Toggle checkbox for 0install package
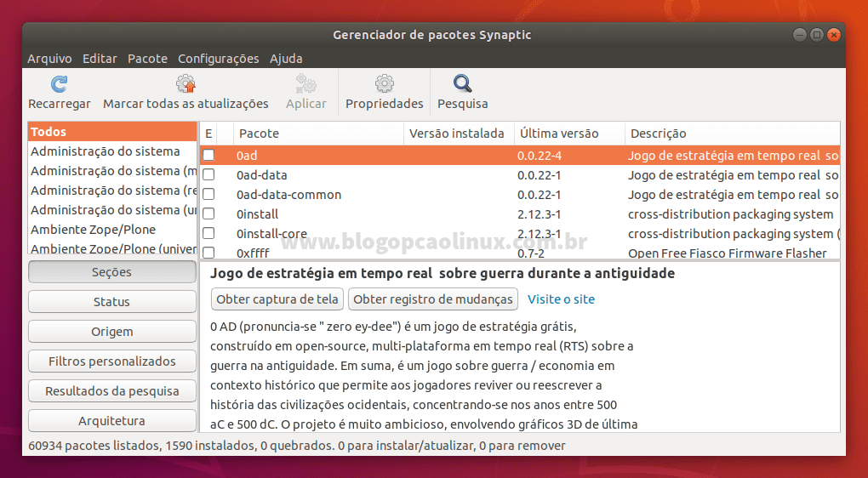Viewport: 868px width, 478px height. pyautogui.click(x=208, y=213)
